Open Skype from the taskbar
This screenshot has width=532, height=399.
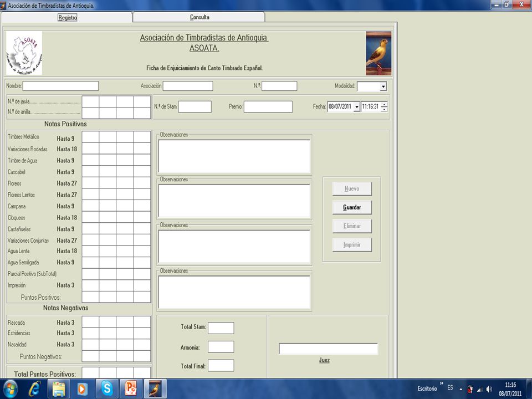coord(106,389)
